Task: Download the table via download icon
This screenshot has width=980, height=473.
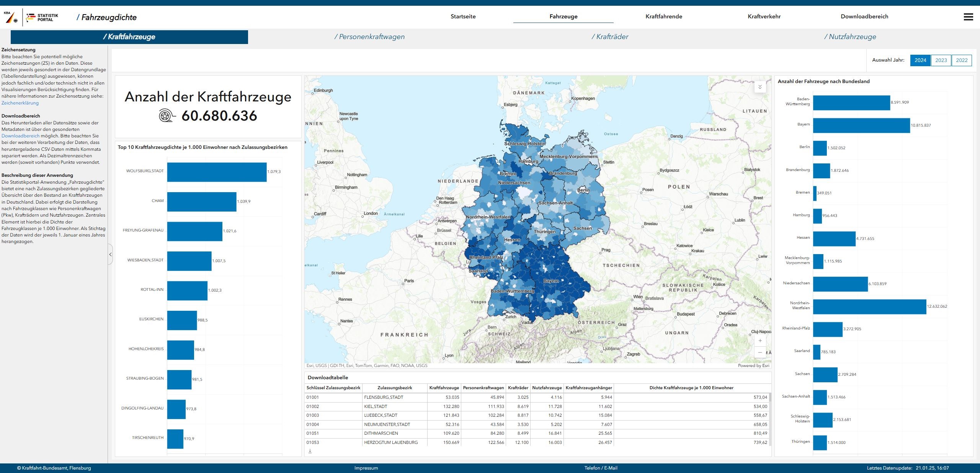Action: pos(310,451)
